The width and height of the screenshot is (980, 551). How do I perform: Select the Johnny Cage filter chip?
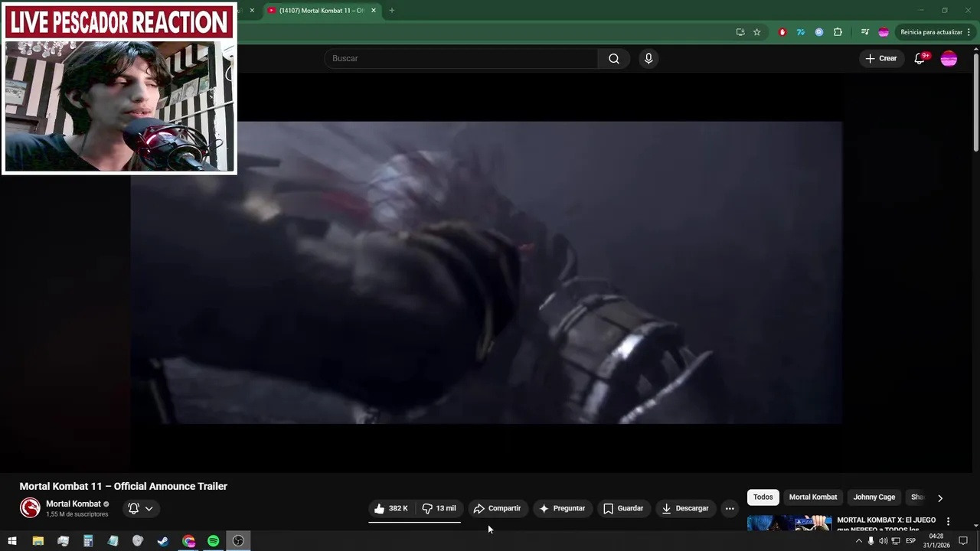(874, 497)
